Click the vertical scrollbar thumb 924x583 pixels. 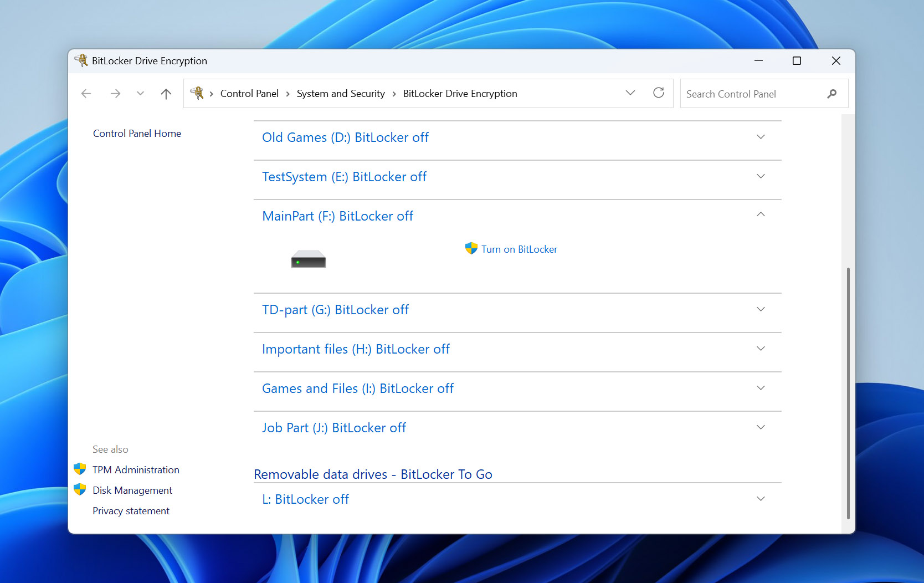click(x=848, y=393)
